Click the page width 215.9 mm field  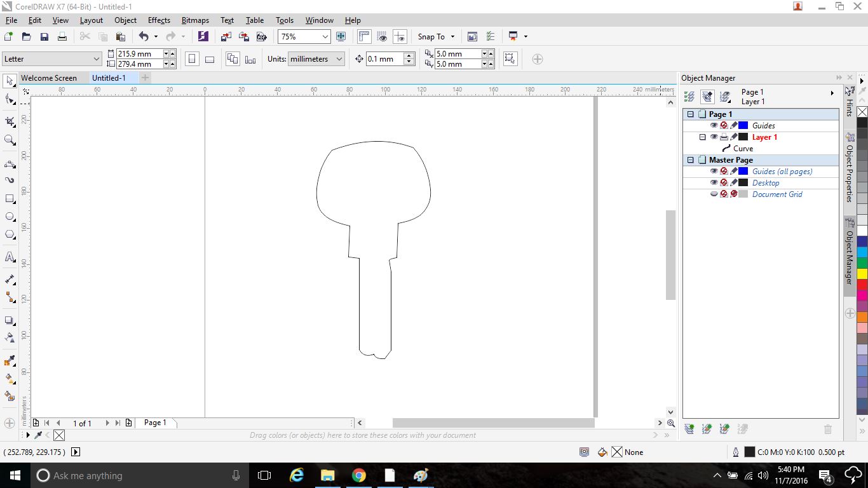[140, 54]
